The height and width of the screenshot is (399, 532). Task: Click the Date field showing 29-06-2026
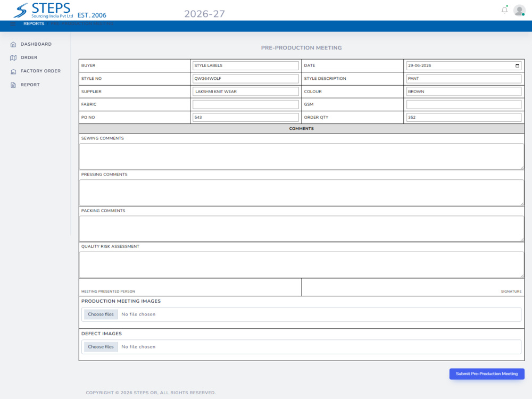pyautogui.click(x=464, y=65)
